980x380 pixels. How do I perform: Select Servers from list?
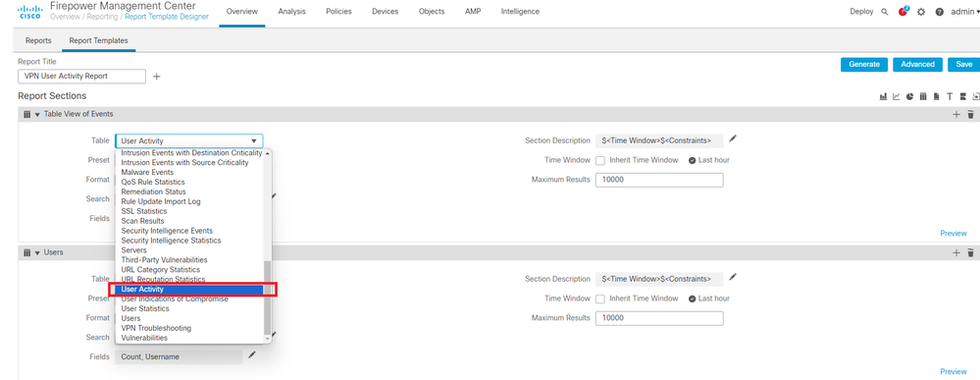[133, 250]
